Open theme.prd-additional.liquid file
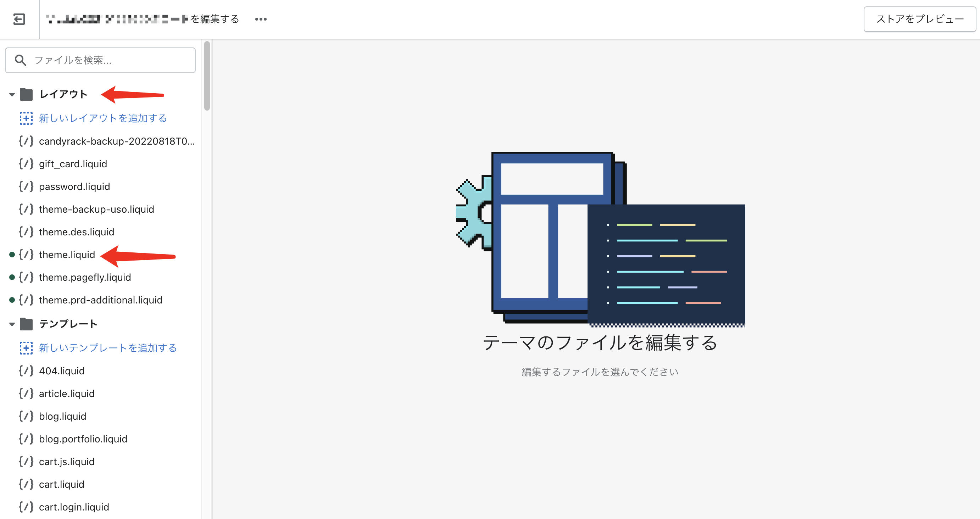This screenshot has width=980, height=519. point(101,300)
